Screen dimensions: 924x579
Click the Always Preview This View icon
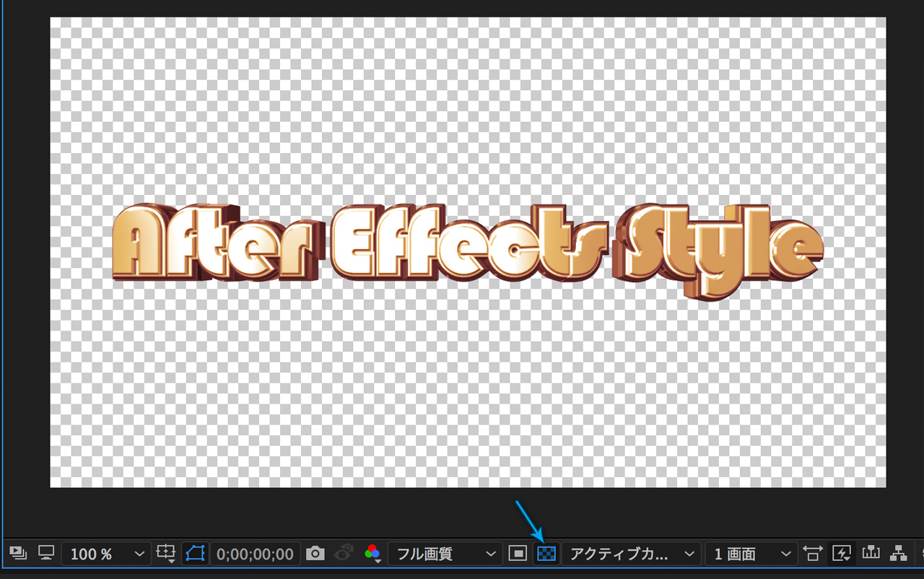[x=18, y=554]
